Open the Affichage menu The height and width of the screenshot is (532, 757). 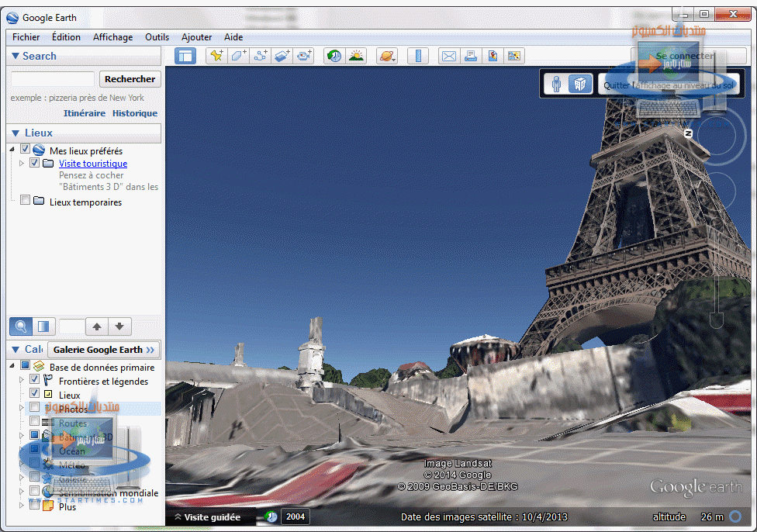(x=112, y=37)
